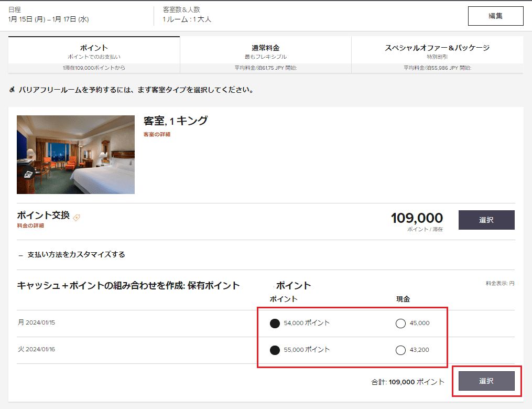The image size is (532, 409).
Task: Open the room photo gallery icon
Action: tap(28, 175)
